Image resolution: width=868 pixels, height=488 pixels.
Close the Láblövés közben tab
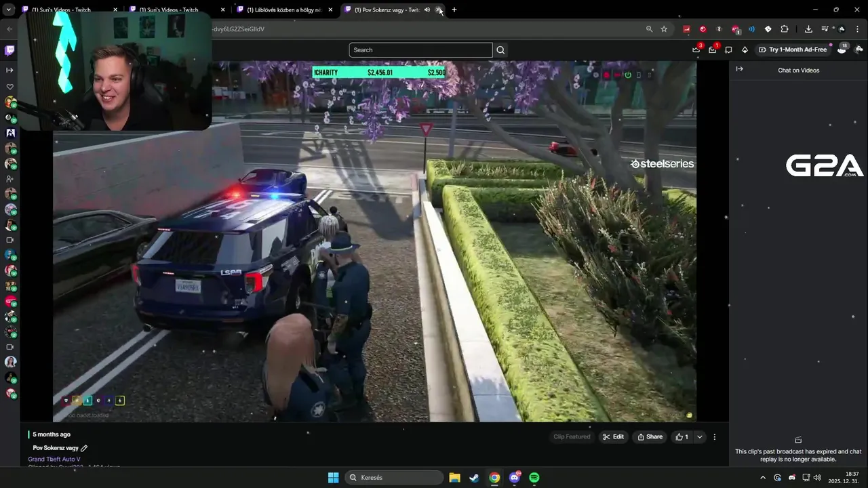330,9
